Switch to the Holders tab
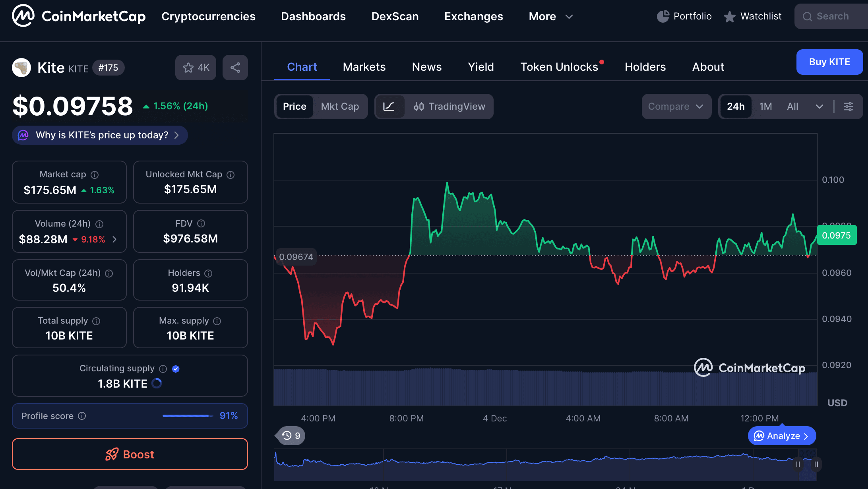 point(645,67)
